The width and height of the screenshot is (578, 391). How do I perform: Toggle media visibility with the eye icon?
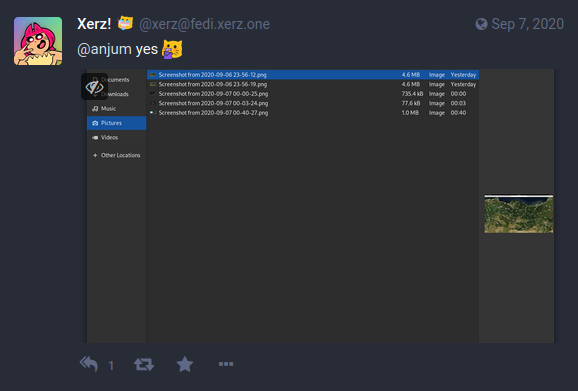[x=94, y=87]
